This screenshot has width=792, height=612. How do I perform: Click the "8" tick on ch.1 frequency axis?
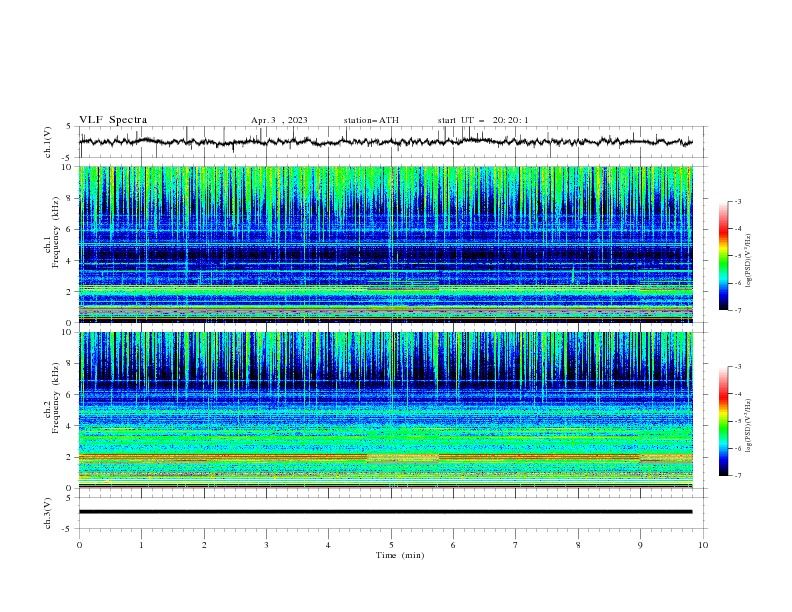tap(70, 198)
